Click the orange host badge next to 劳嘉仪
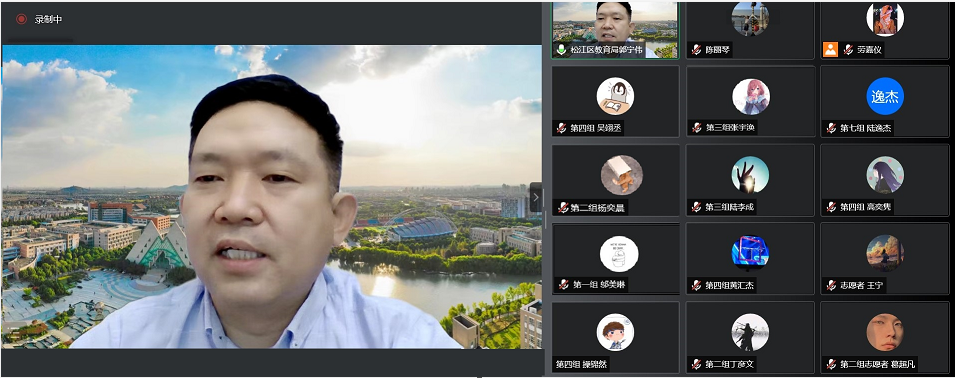 830,50
